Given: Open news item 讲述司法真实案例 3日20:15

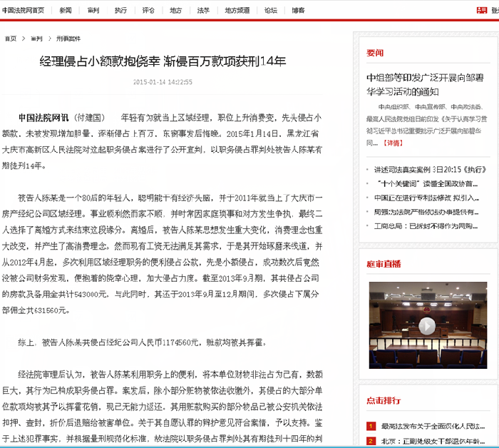Looking at the screenshot, I should (x=430, y=170).
